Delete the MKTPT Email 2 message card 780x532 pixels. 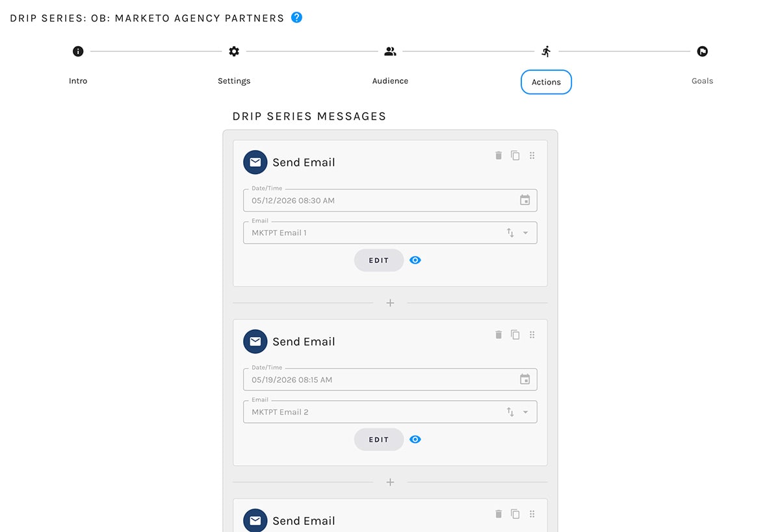(x=499, y=335)
